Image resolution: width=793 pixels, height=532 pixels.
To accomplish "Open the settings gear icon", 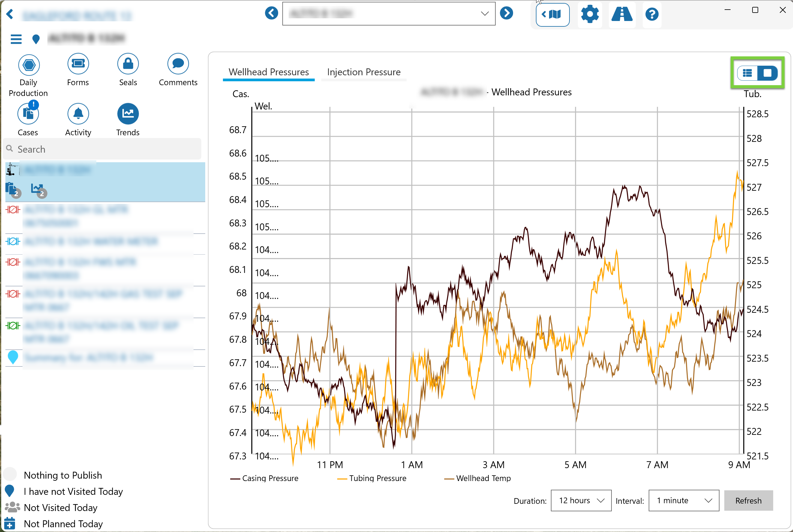I will tap(590, 14).
